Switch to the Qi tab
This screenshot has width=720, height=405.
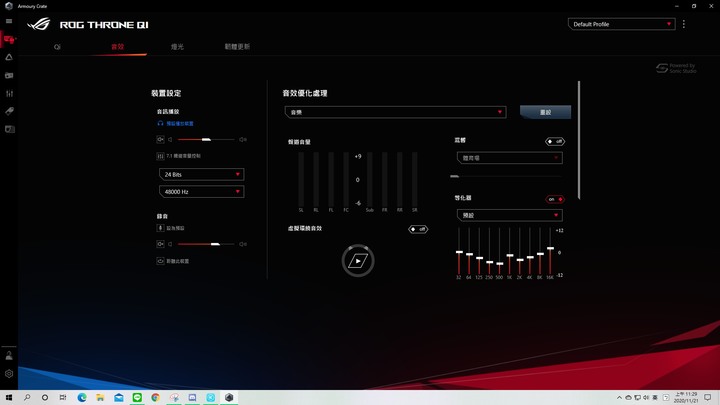(57, 47)
